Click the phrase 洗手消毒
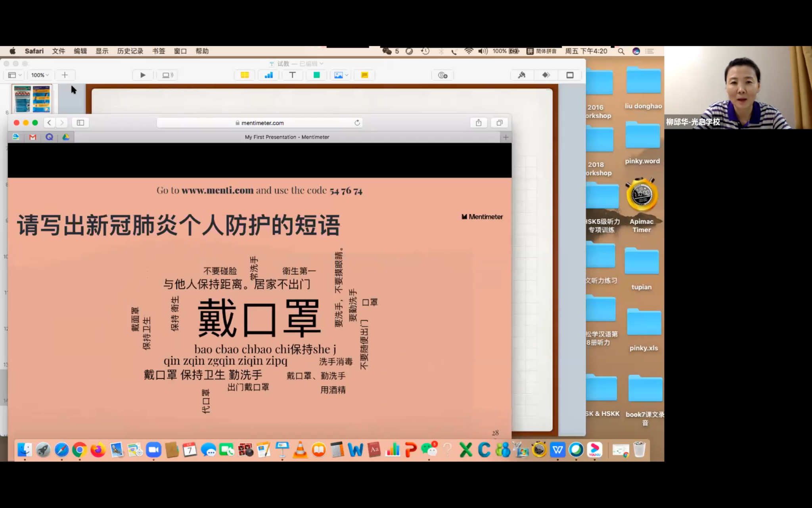The image size is (812, 508). 336,362
